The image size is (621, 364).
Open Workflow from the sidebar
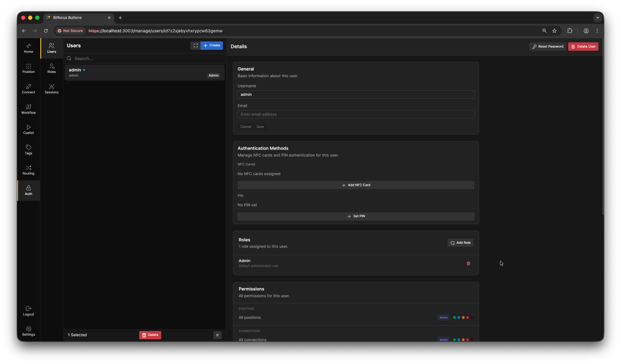coord(28,109)
